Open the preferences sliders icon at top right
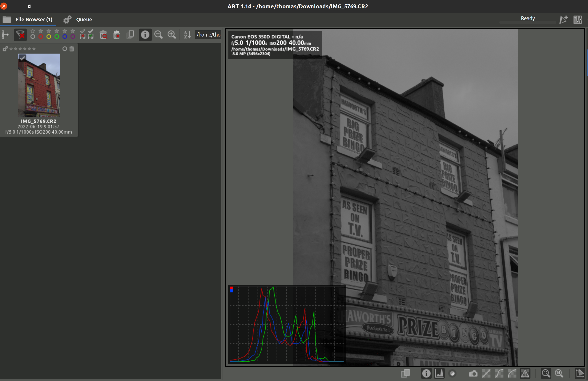 pos(577,19)
